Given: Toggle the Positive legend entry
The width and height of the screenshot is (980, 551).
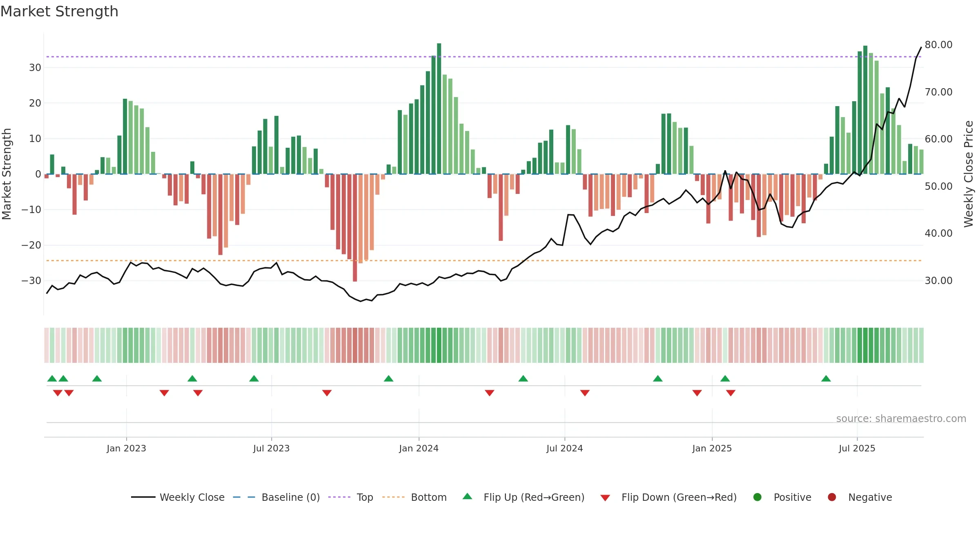Looking at the screenshot, I should pos(782,497).
